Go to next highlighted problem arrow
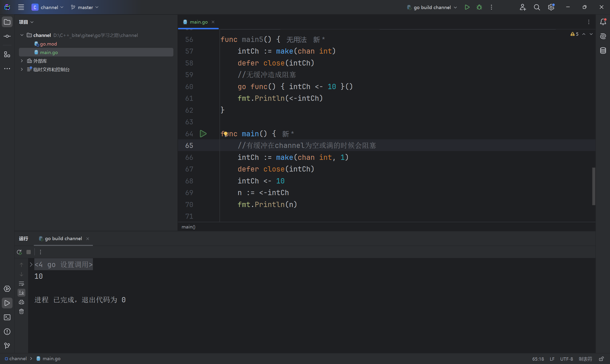 (591, 34)
